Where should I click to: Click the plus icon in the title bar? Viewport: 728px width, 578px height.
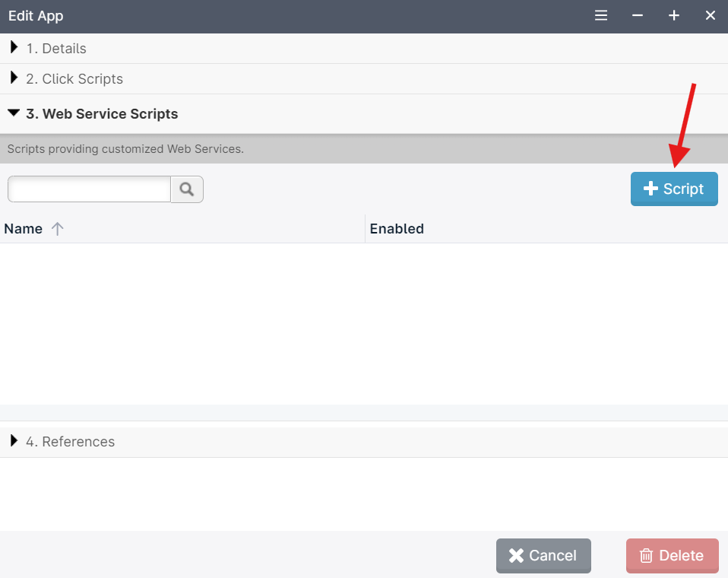tap(673, 15)
